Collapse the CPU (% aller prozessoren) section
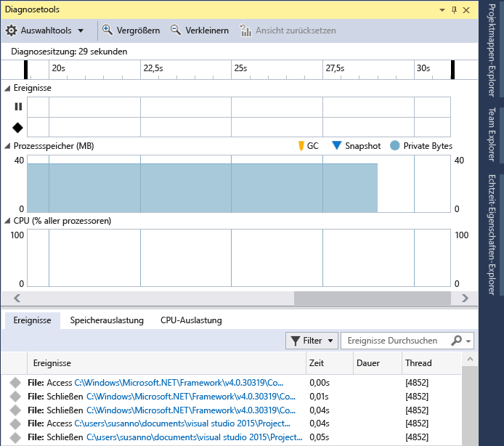 (7, 221)
